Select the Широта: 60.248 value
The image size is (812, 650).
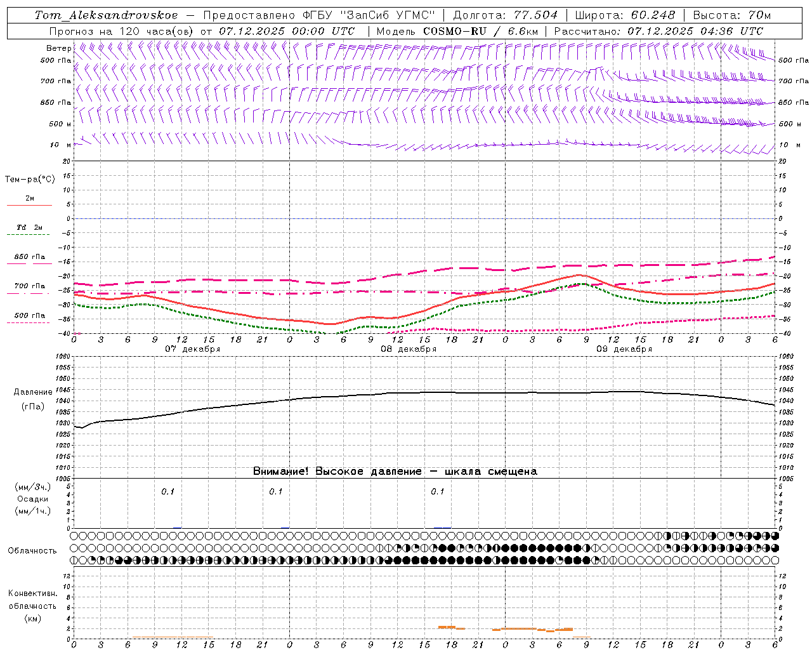click(x=625, y=15)
